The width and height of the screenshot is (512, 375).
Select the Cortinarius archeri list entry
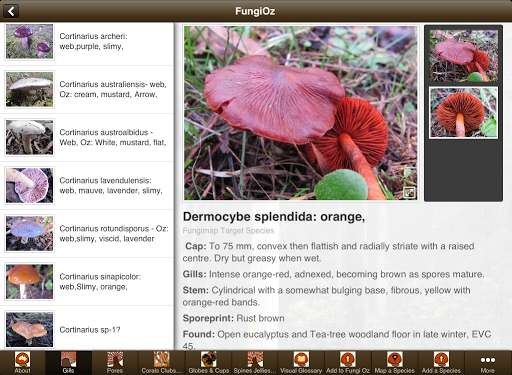click(x=87, y=42)
